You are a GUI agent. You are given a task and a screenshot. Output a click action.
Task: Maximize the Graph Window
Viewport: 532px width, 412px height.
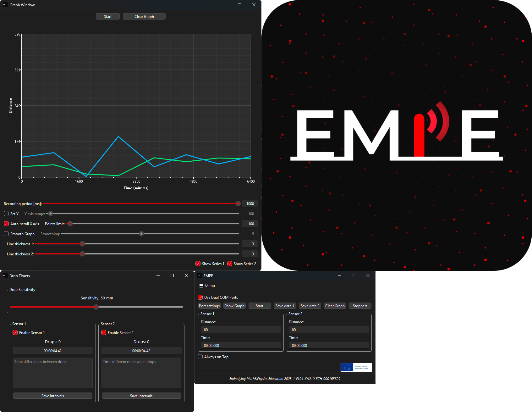pyautogui.click(x=239, y=5)
